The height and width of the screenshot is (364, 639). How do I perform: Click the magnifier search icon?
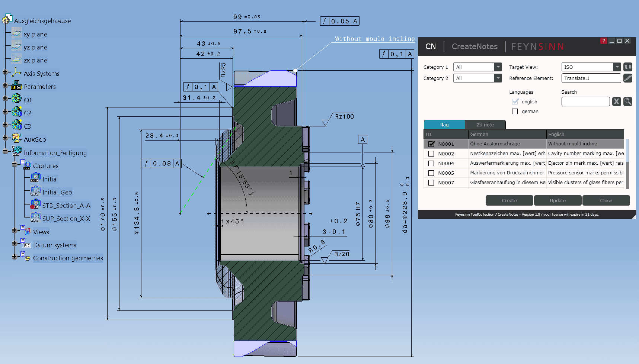point(628,102)
